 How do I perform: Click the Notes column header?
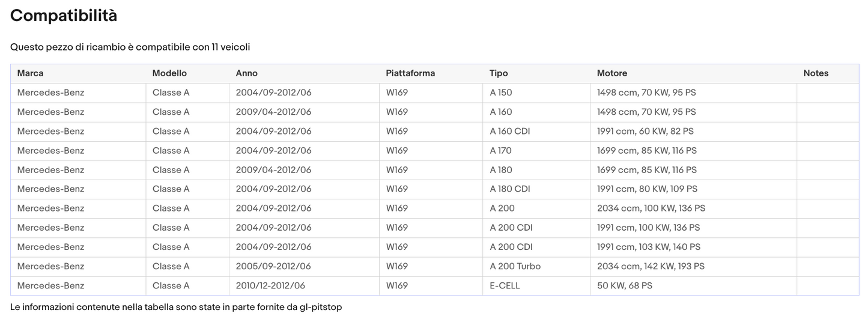(816, 73)
